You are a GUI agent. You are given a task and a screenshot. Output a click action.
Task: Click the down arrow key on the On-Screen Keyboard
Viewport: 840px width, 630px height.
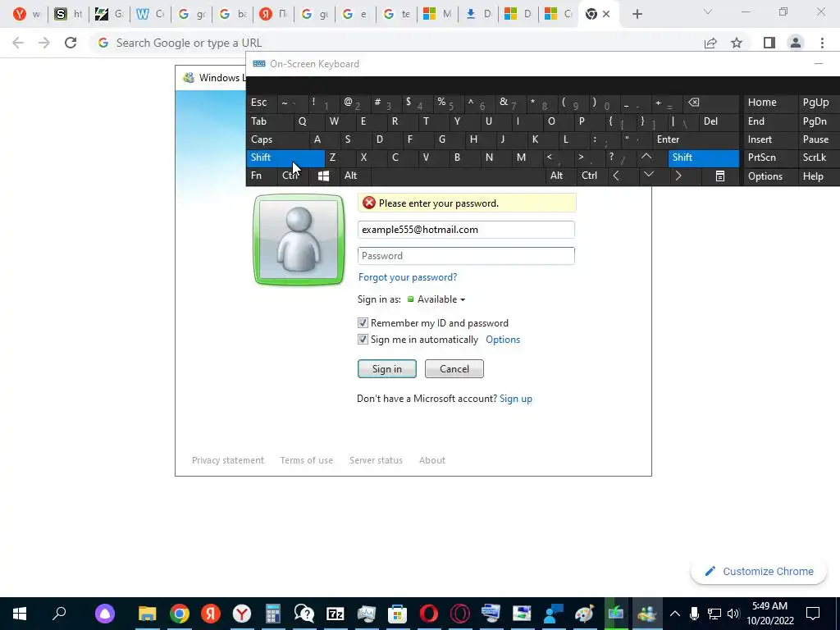tap(649, 175)
